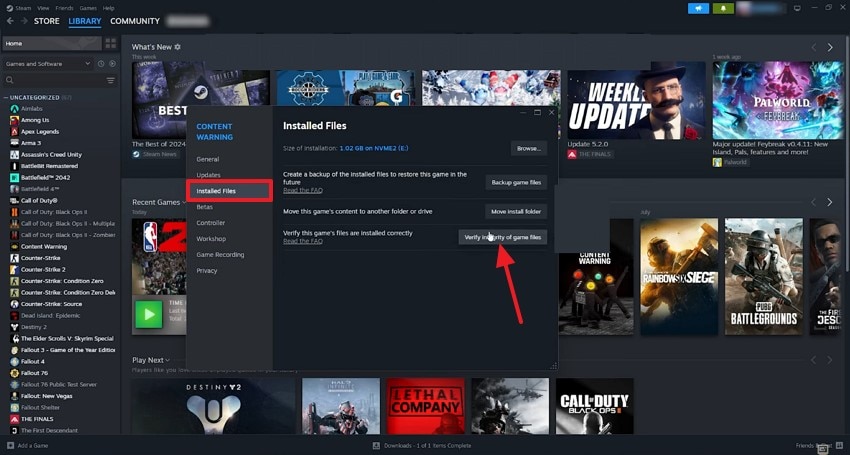Open the Palworld Feybreak news thumbnail
850x455 pixels.
pyautogui.click(x=777, y=100)
